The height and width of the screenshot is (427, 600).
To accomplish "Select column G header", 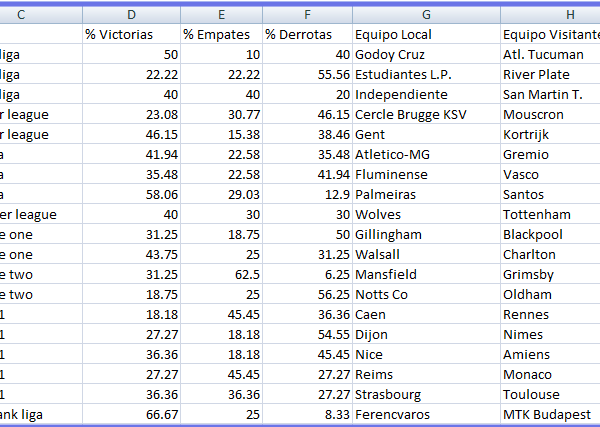I will (426, 15).
